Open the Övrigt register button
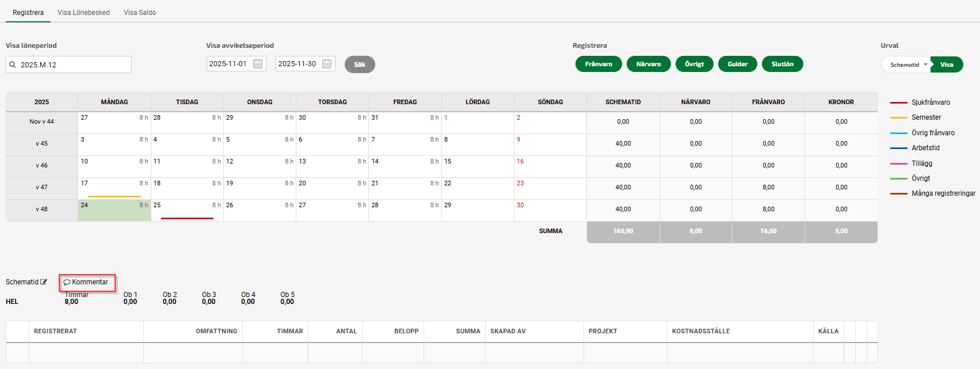Screen dimensions: 980x369 coord(694,64)
